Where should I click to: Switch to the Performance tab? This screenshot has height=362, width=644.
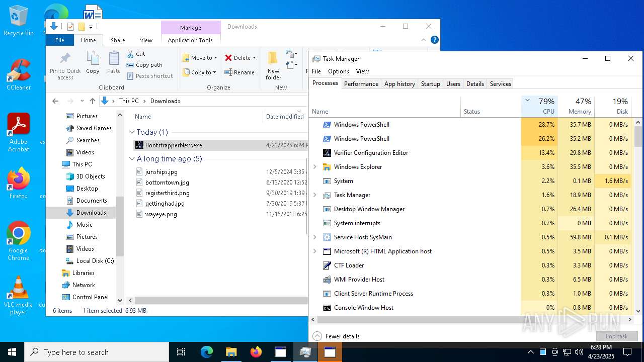point(361,84)
